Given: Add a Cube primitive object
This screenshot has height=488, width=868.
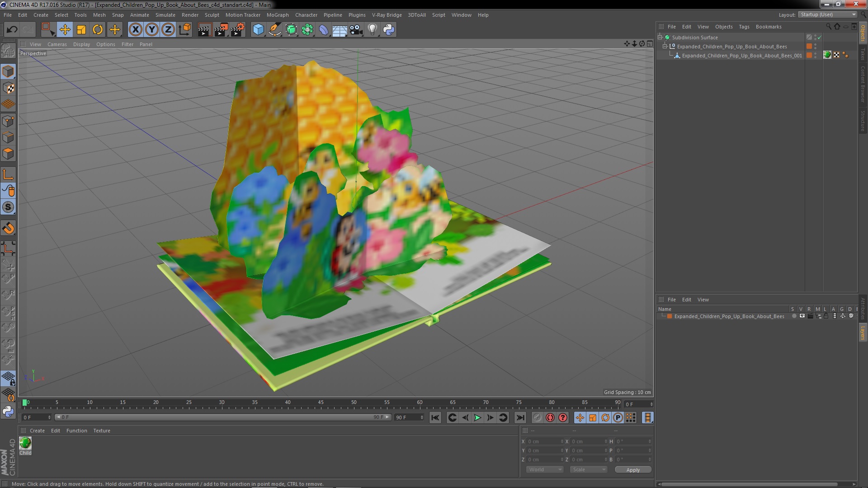Looking at the screenshot, I should [x=258, y=30].
